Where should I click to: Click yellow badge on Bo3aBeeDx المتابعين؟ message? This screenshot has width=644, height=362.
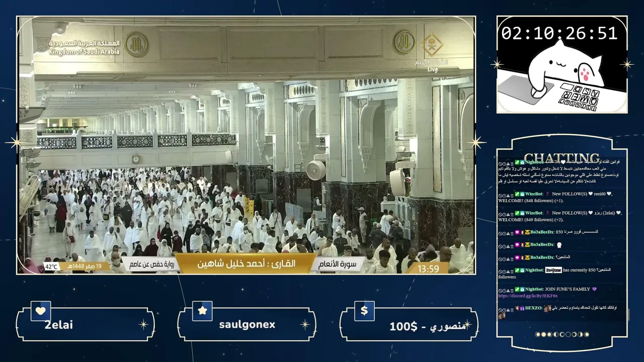(x=527, y=257)
